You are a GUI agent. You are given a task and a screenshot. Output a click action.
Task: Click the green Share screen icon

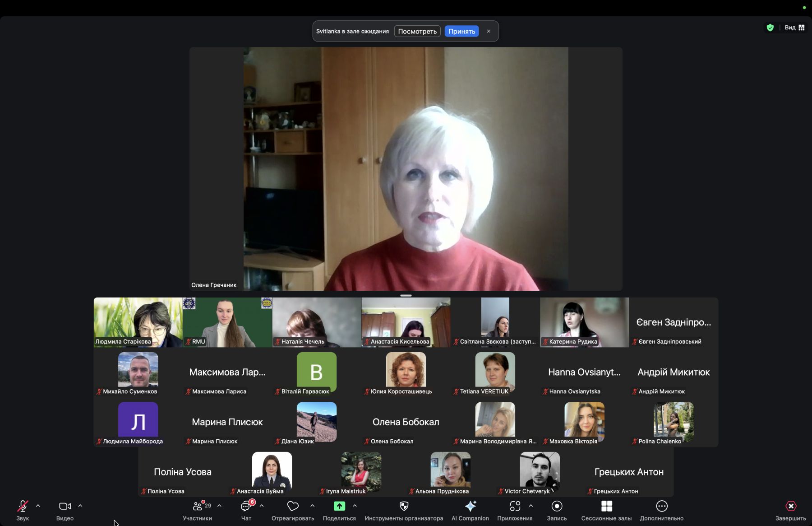(x=339, y=506)
